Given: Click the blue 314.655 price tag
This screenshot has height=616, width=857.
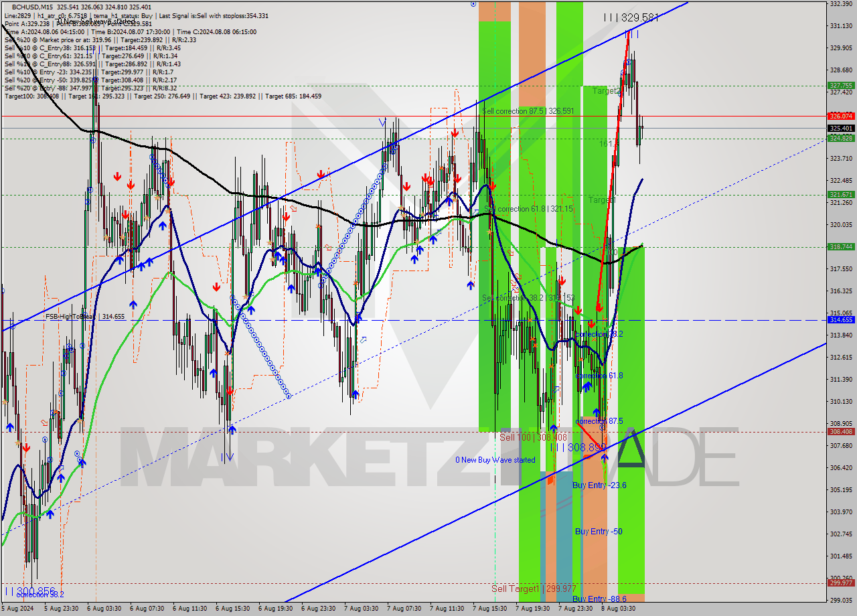Looking at the screenshot, I should point(841,320).
